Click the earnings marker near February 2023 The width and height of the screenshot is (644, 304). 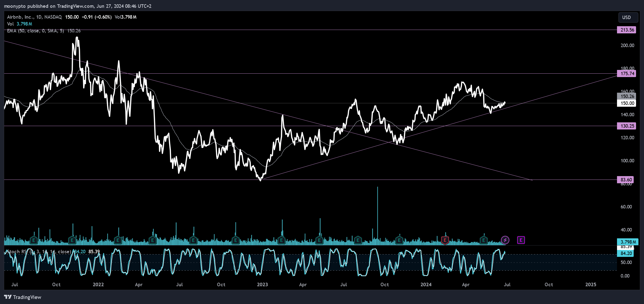(x=281, y=240)
